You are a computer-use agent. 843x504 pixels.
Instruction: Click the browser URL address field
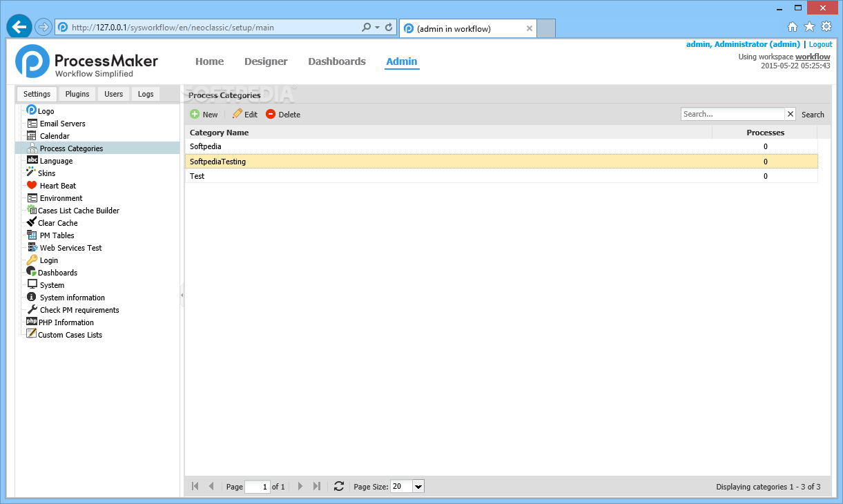pyautogui.click(x=214, y=28)
